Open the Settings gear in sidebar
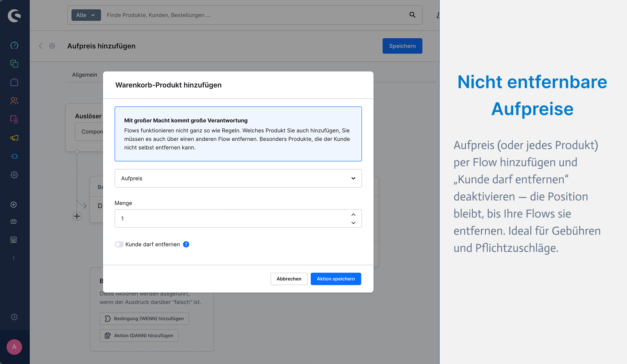Viewport: 627px width, 364px height. pos(14,175)
